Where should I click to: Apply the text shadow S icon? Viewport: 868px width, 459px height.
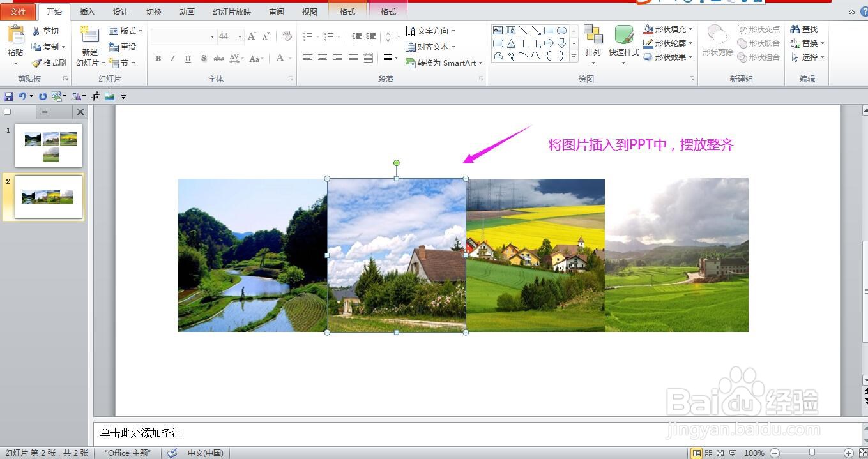(203, 58)
